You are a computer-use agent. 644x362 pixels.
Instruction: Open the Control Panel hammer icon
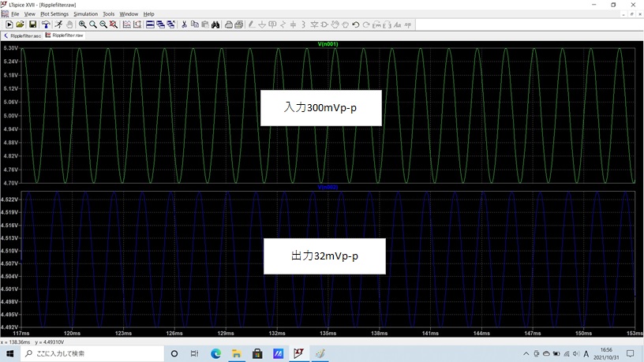46,24
